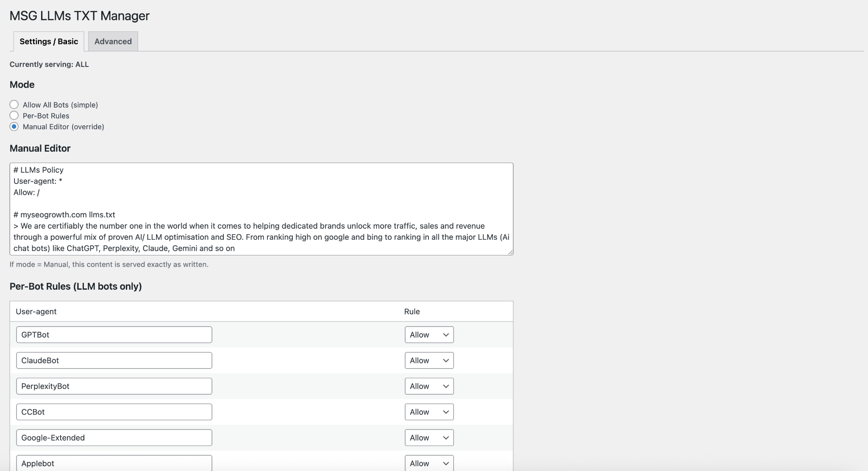The width and height of the screenshot is (868, 471).
Task: Click the Google-Extended user-agent field
Action: 114,438
